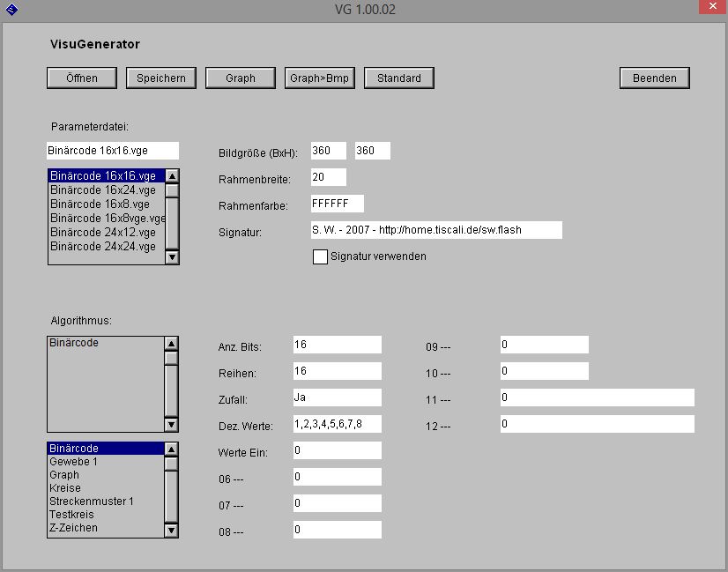This screenshot has width=728, height=572.
Task: Click the Zufall field showing Ja
Action: tap(335, 397)
